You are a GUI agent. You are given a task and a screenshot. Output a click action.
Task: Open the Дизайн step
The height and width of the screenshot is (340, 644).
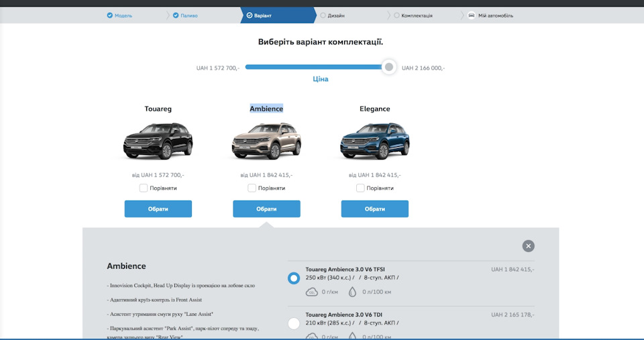332,15
